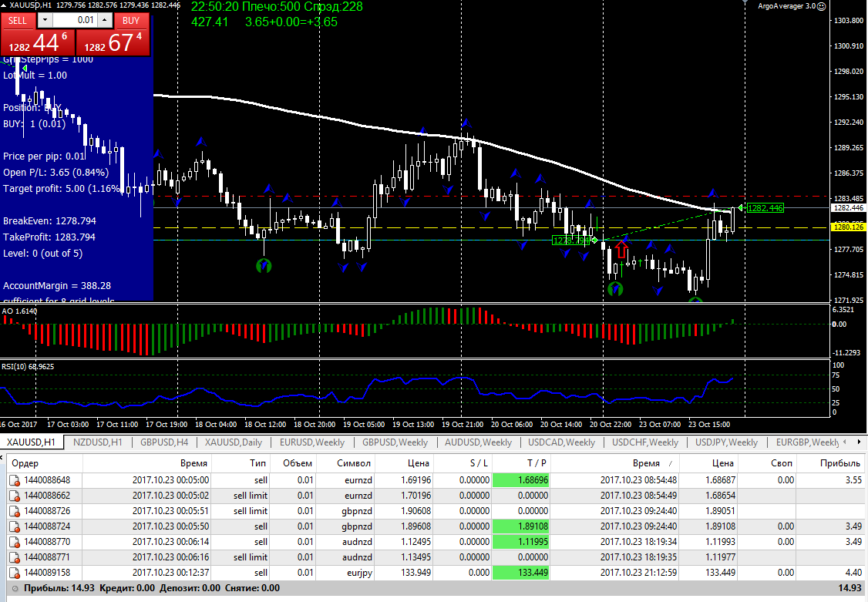Sort by the S / L column header
This screenshot has height=602, width=868.
click(x=463, y=463)
